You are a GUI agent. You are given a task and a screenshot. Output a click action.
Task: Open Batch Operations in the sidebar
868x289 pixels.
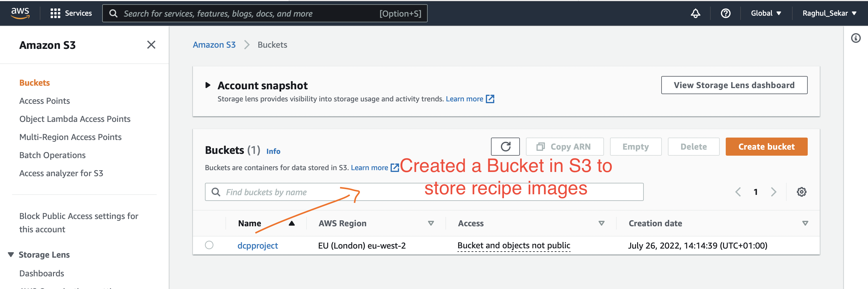[52, 155]
